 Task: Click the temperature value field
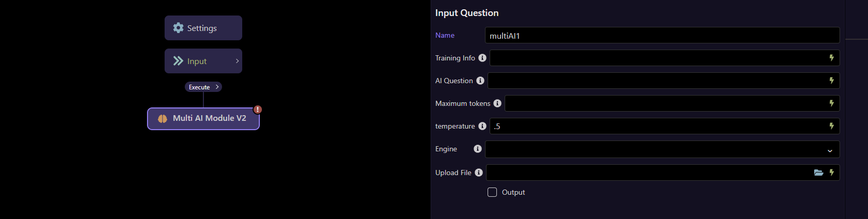pos(656,126)
